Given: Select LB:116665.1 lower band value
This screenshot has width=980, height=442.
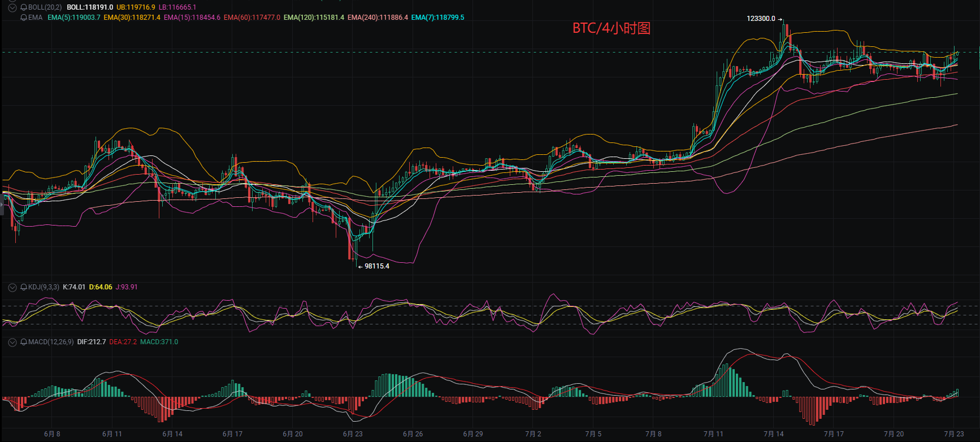Looking at the screenshot, I should click(x=177, y=7).
